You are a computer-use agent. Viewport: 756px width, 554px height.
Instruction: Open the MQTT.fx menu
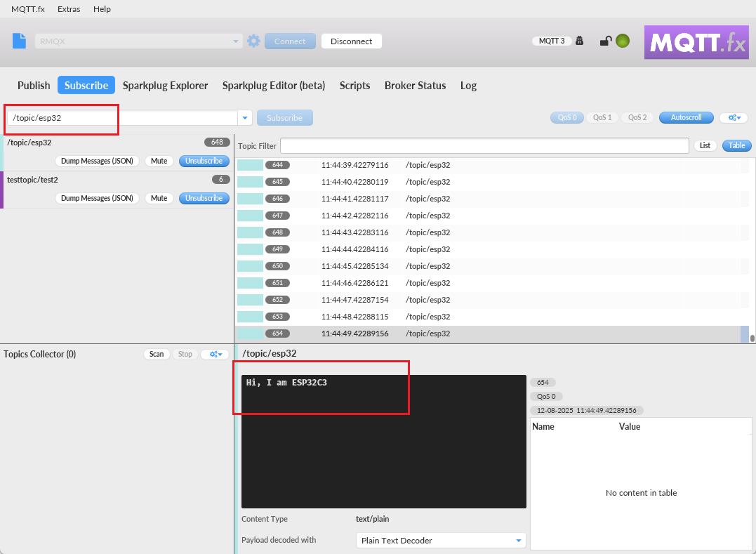pyautogui.click(x=28, y=9)
